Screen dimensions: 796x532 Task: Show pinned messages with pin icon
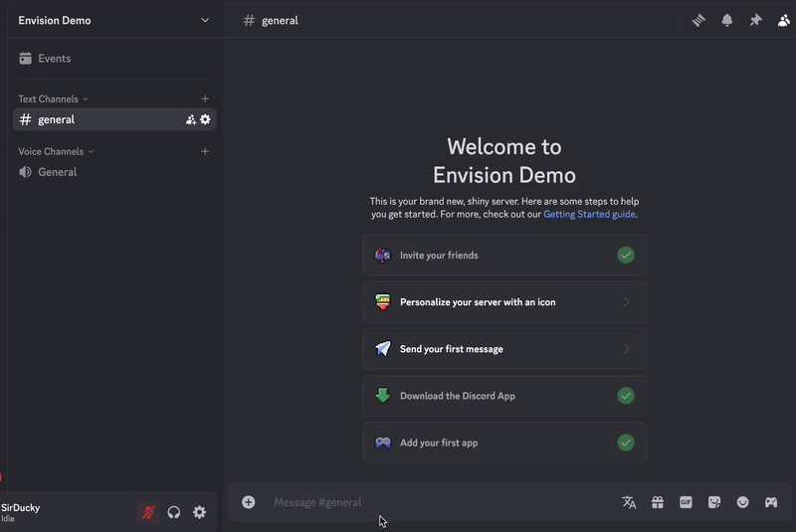[x=756, y=20]
